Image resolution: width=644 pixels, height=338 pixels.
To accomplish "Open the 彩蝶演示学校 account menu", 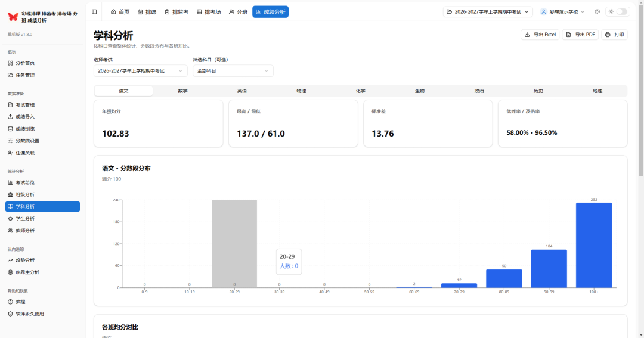I will click(x=563, y=12).
